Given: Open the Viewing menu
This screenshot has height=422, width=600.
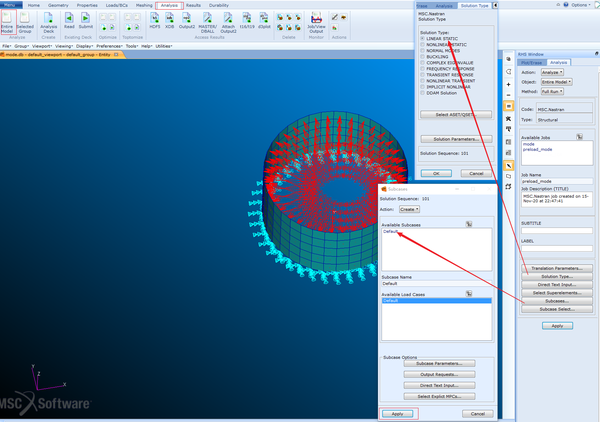Looking at the screenshot, I should pos(64,46).
